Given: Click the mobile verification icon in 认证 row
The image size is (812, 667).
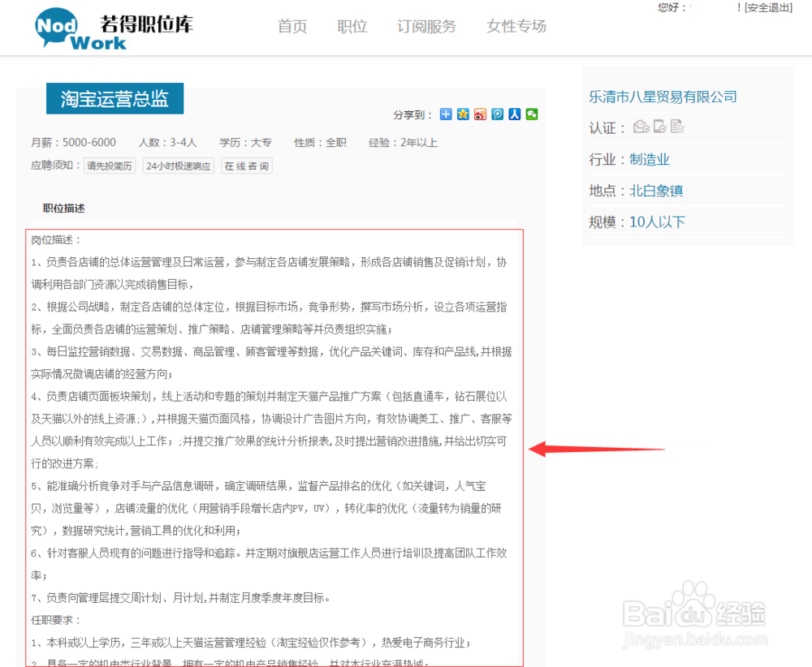Looking at the screenshot, I should [x=659, y=127].
